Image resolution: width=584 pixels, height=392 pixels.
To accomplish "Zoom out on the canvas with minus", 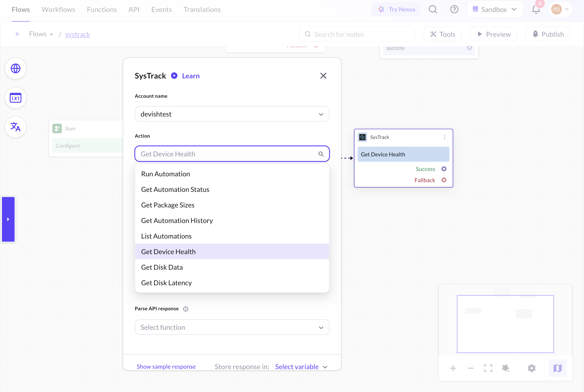I will (470, 368).
